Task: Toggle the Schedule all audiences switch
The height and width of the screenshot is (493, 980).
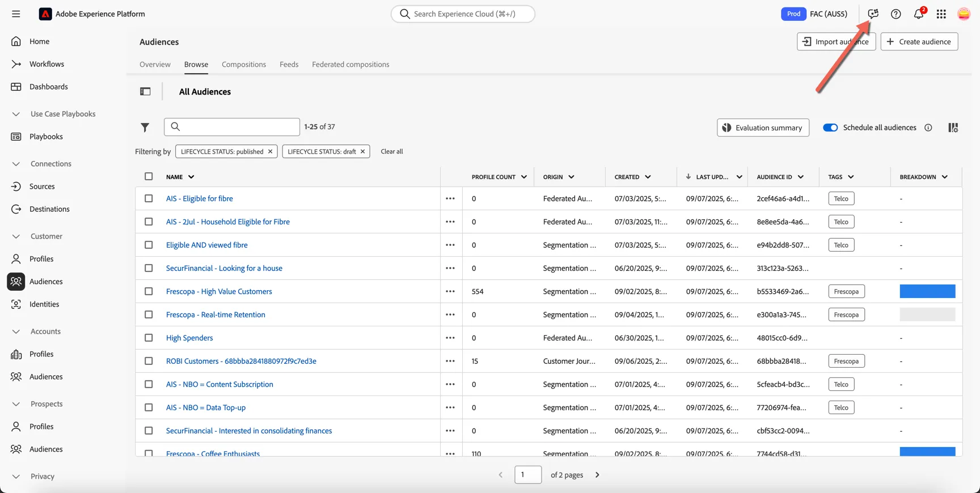Action: point(830,127)
